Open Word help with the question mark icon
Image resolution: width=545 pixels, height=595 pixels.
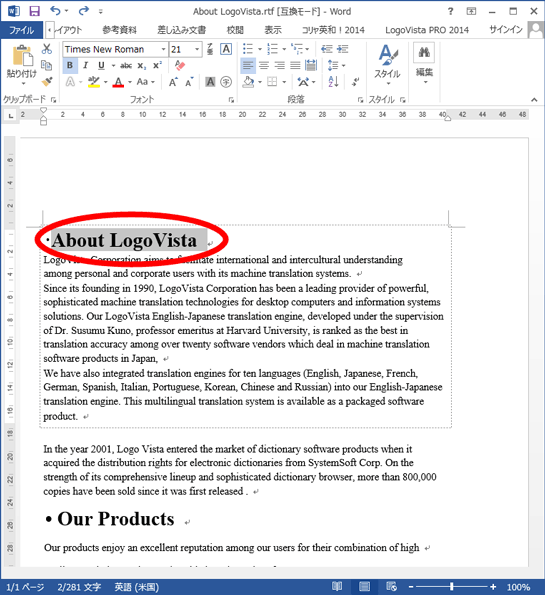(x=450, y=11)
